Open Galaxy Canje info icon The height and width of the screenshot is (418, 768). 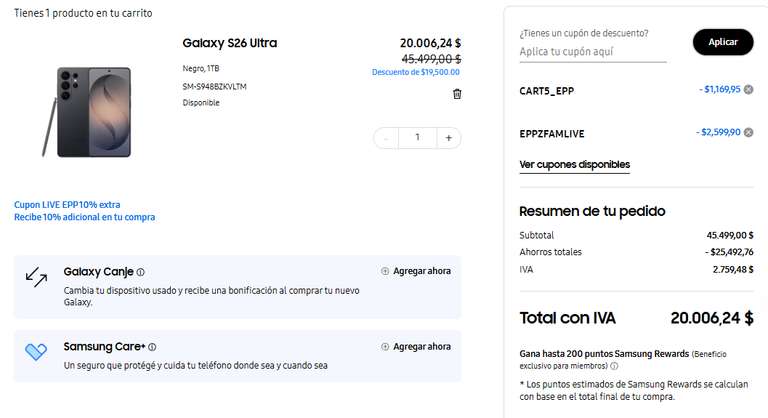point(141,272)
